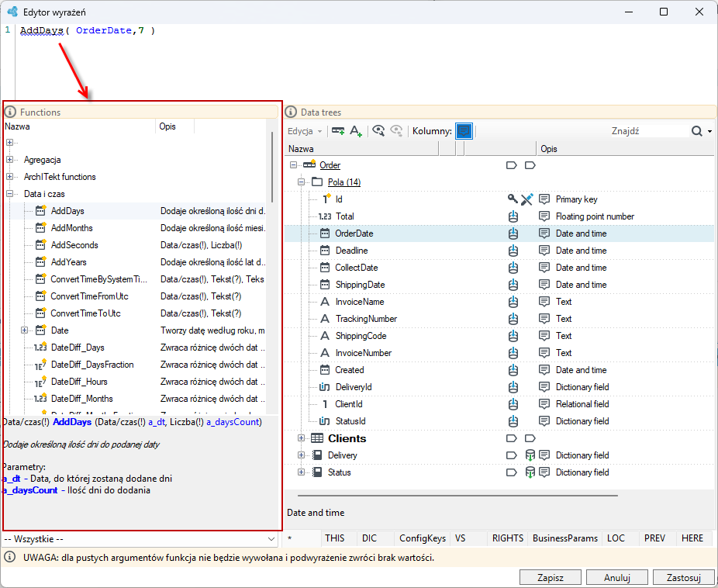Screen dimensions: 718x588
Task: Click the comment icon in the OrderDate row
Action: tap(544, 233)
